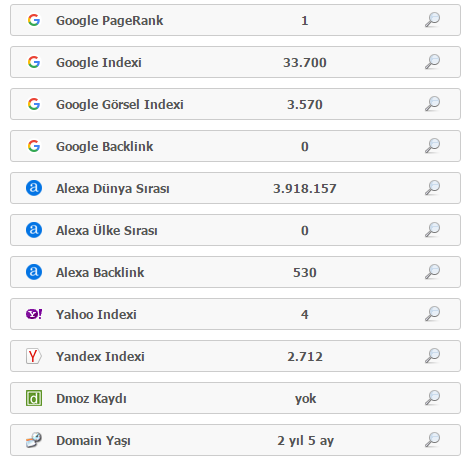Open magnifier for Yandex Indexi row

(432, 356)
